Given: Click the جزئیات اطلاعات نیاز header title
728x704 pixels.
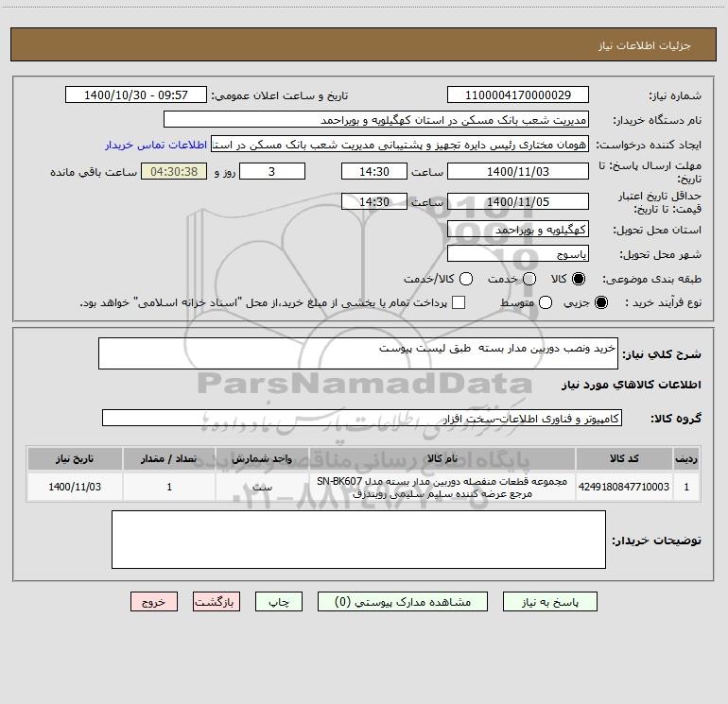Looking at the screenshot, I should tap(645, 45).
